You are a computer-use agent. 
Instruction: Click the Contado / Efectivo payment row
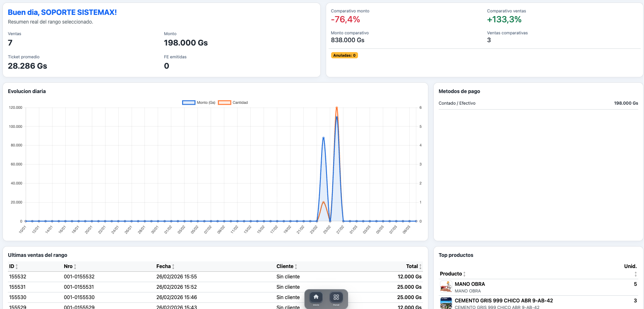click(x=538, y=103)
